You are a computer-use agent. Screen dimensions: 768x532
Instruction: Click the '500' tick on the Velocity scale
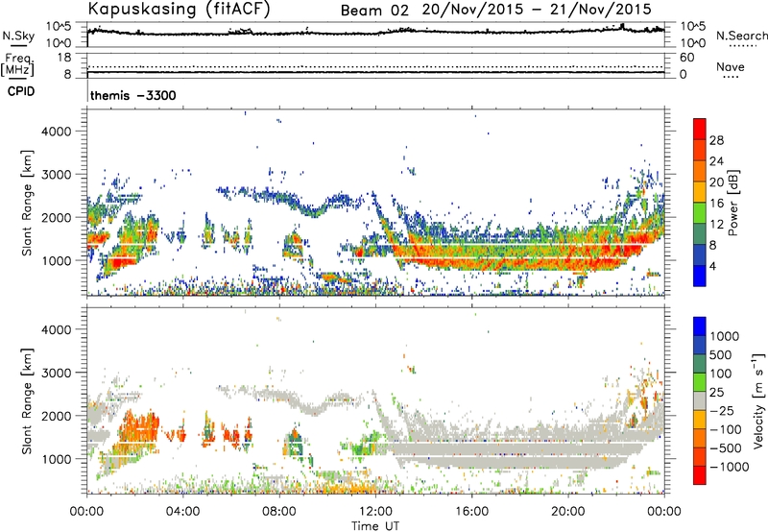pos(721,354)
